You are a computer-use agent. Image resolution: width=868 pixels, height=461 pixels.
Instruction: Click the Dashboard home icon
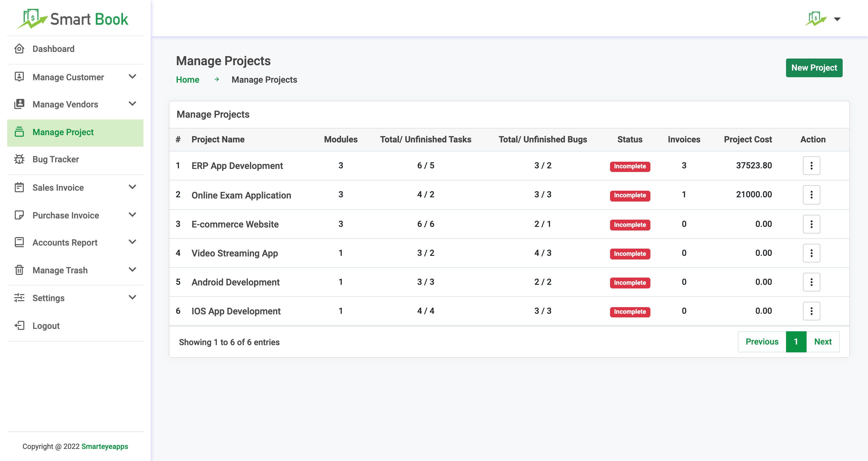click(19, 49)
